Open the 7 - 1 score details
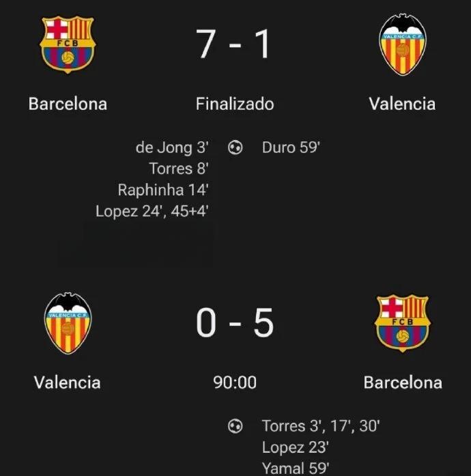This screenshot has height=476, width=471. click(x=234, y=46)
